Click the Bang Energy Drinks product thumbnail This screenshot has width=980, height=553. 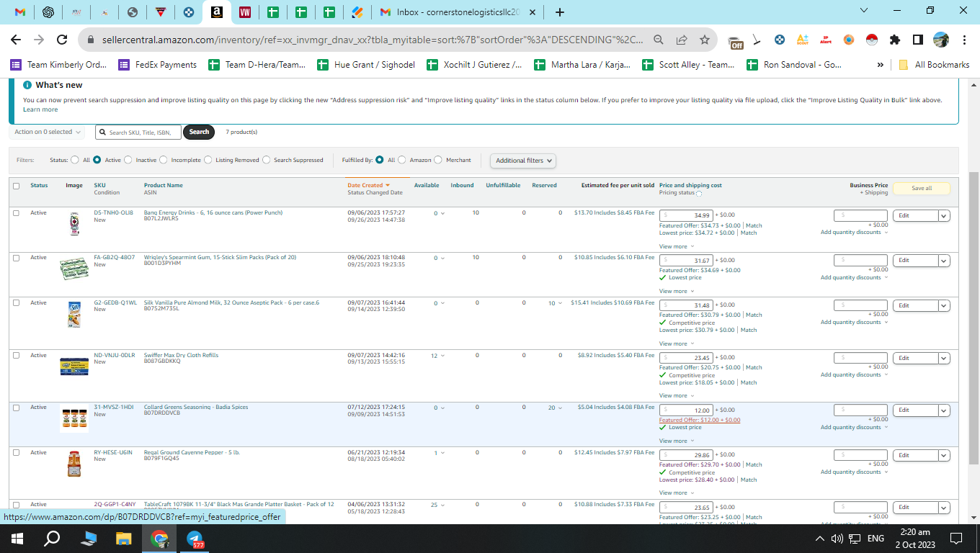[73, 224]
